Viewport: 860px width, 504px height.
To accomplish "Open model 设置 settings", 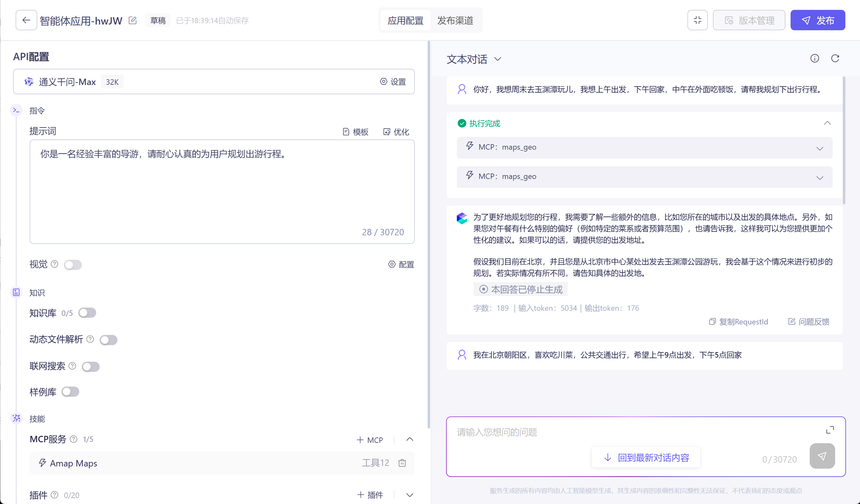I will tap(393, 82).
